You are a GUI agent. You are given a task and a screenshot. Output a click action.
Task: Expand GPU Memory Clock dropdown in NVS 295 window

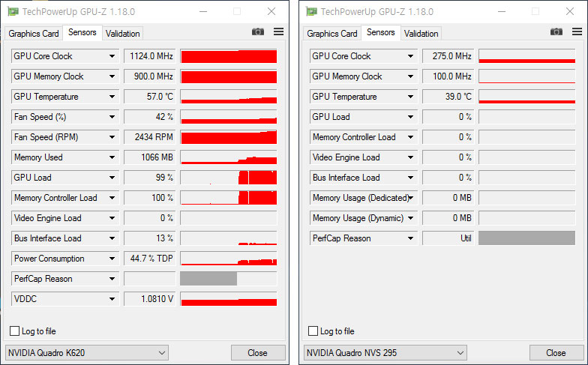(x=411, y=76)
